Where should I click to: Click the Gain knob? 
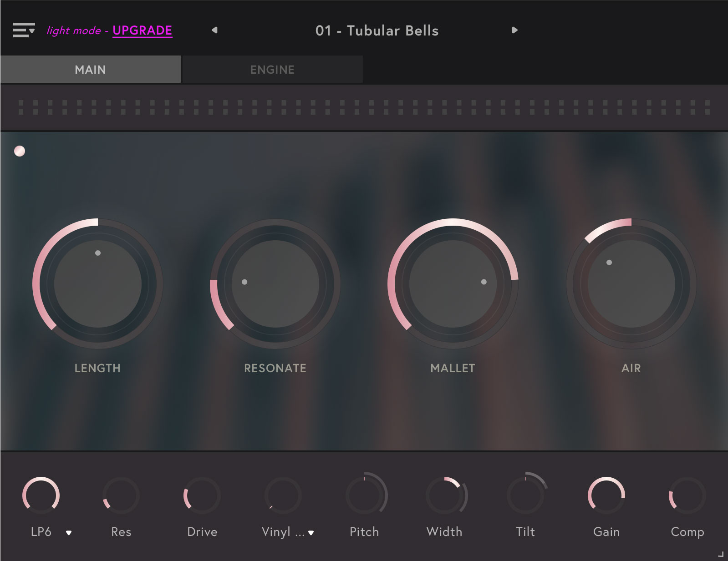coord(606,495)
